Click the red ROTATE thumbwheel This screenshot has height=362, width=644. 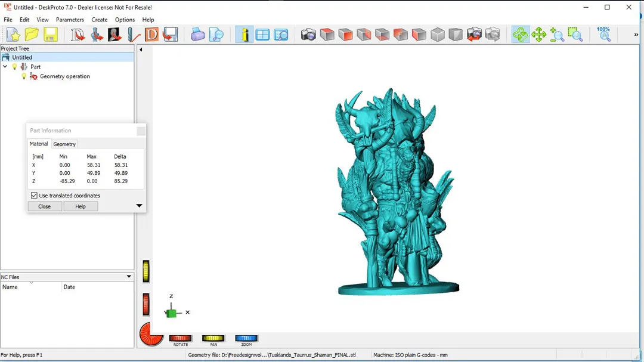click(x=180, y=338)
